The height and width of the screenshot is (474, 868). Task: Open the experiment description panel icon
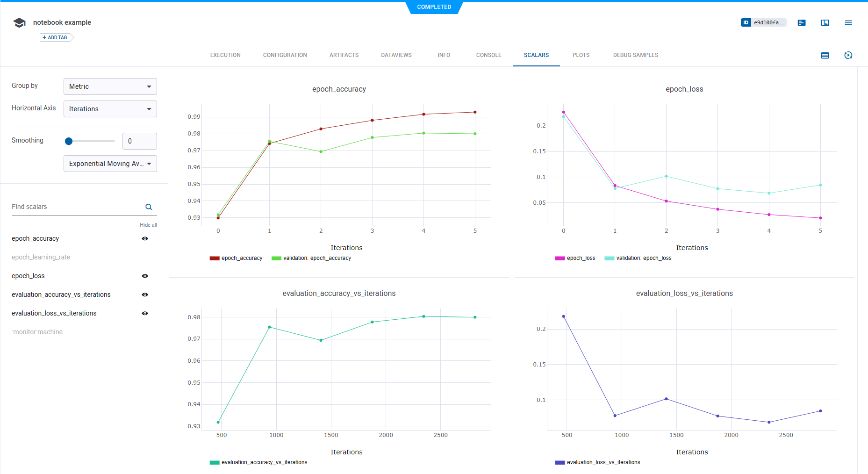click(x=802, y=22)
